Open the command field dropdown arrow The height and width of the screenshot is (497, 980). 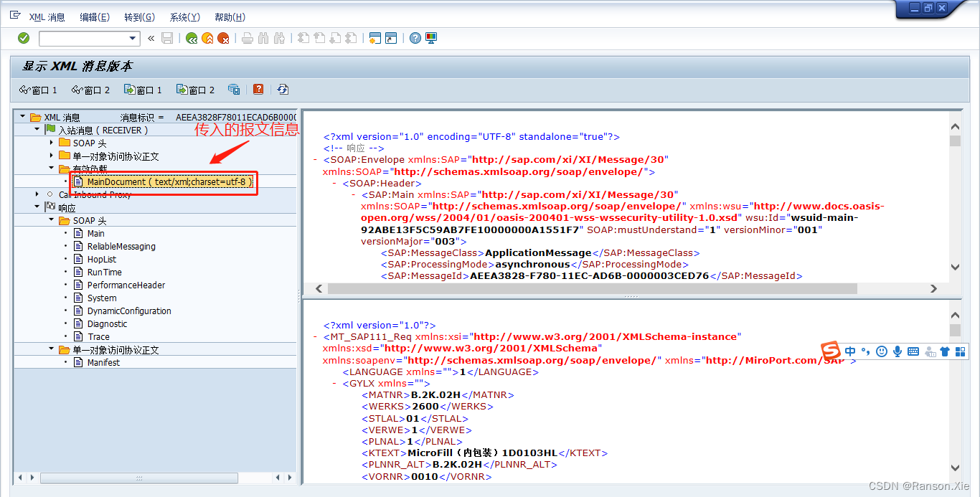[132, 38]
